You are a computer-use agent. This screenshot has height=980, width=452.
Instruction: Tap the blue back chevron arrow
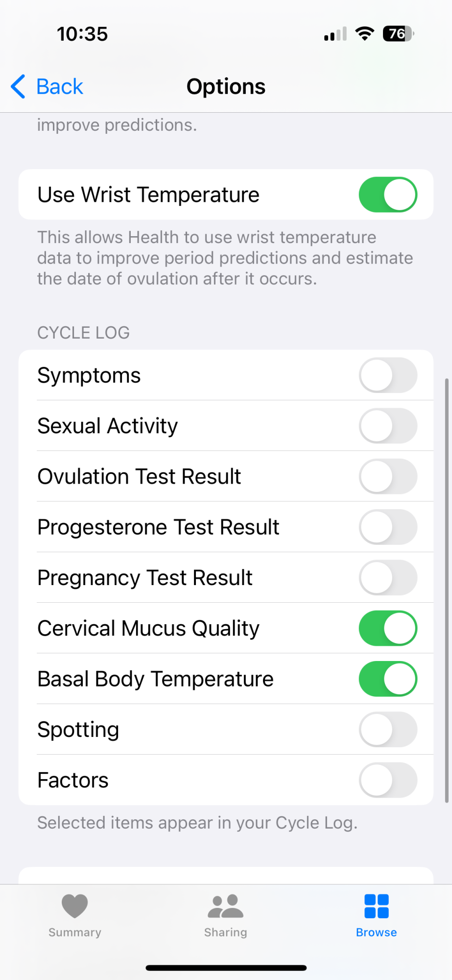coord(18,87)
